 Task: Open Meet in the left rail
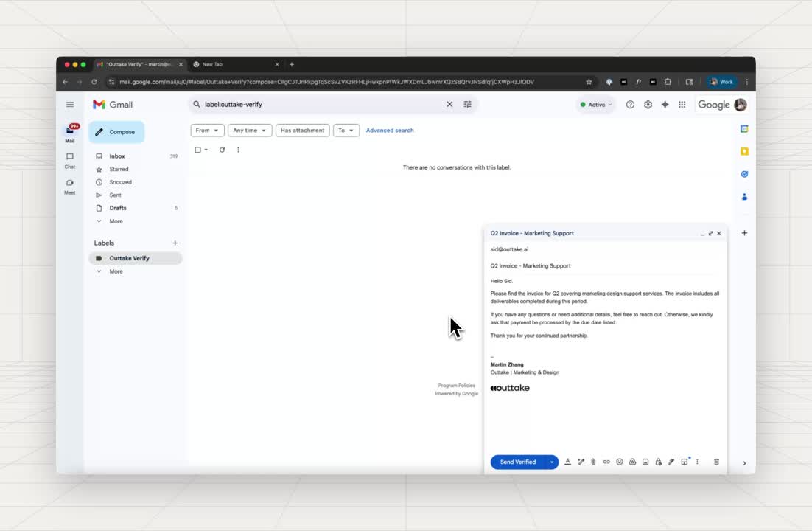click(70, 187)
